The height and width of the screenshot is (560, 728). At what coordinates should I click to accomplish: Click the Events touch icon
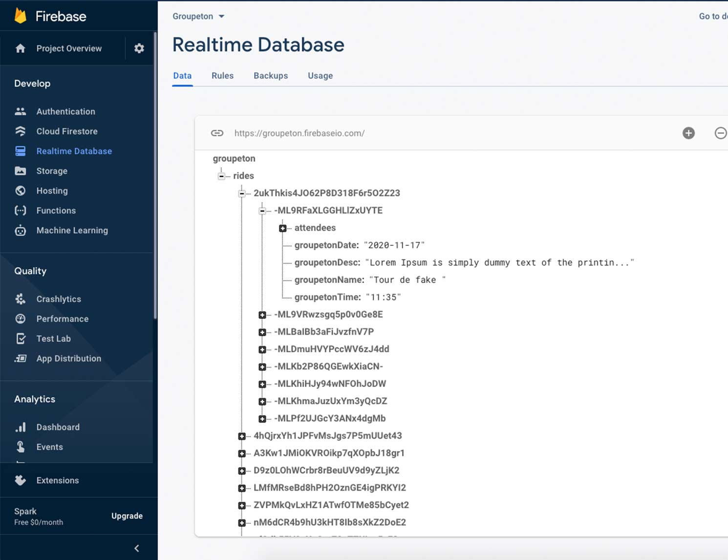20,447
